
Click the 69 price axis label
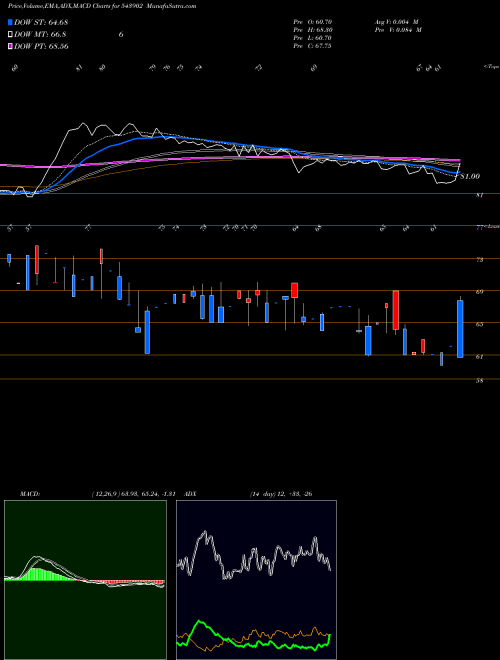coord(479,291)
